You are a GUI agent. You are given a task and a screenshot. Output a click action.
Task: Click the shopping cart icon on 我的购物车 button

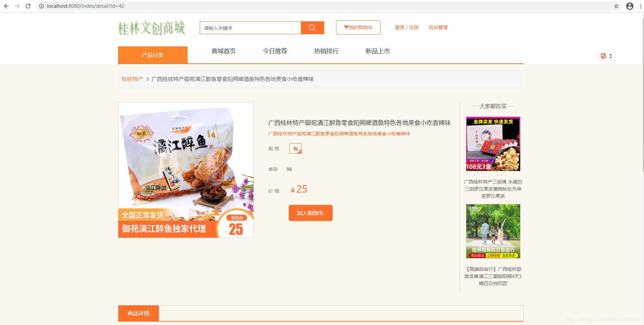(345, 27)
